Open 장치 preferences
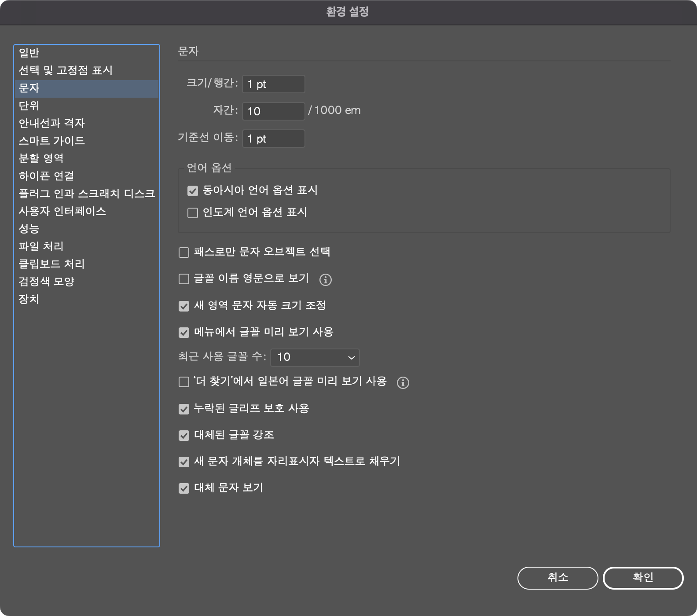Image resolution: width=697 pixels, height=616 pixels. 87,300
